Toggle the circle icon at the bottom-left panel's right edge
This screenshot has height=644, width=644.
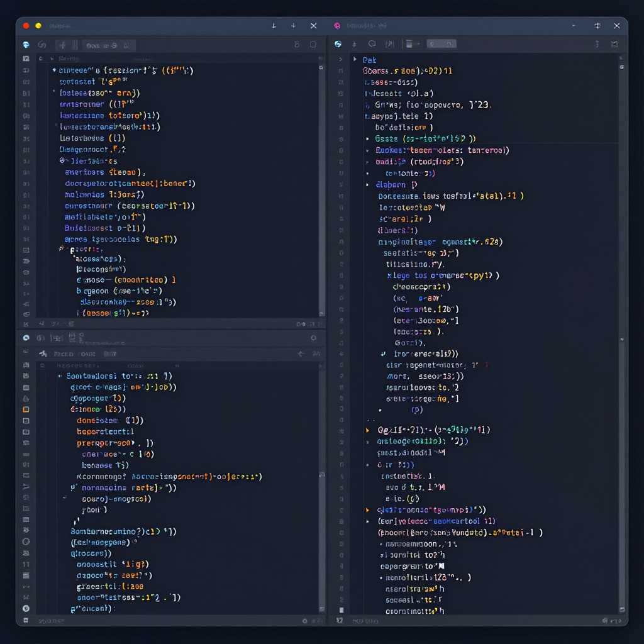pyautogui.click(x=313, y=338)
